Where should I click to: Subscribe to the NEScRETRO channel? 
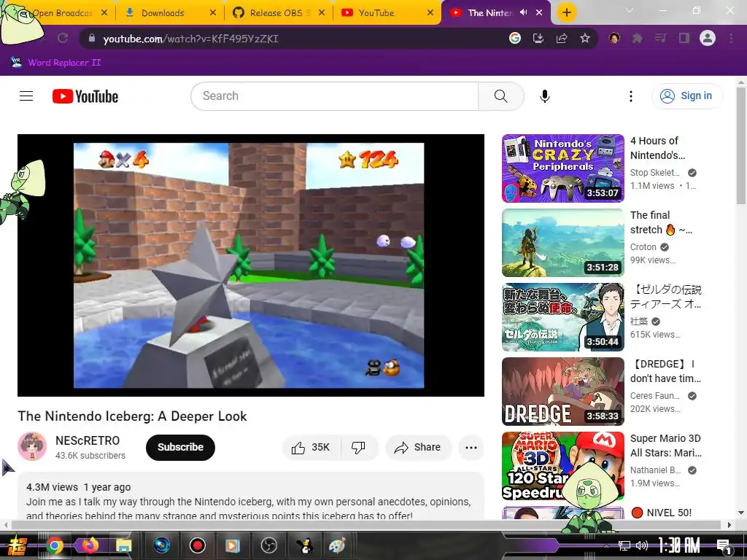(180, 448)
